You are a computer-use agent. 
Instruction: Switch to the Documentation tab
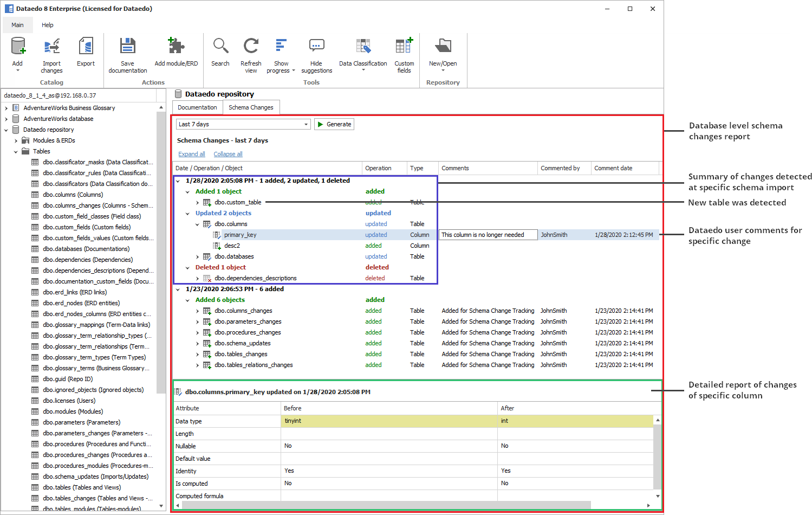tap(197, 107)
